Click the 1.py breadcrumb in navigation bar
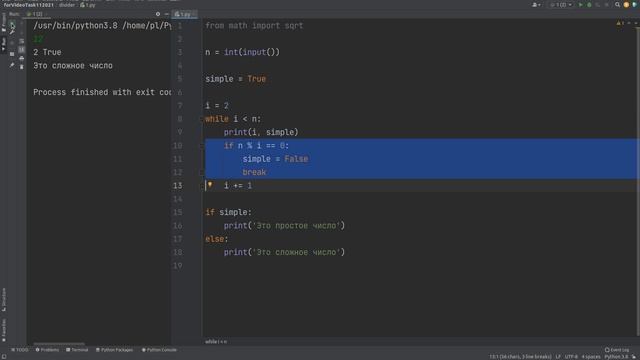Image resolution: width=640 pixels, height=360 pixels. 88,5
